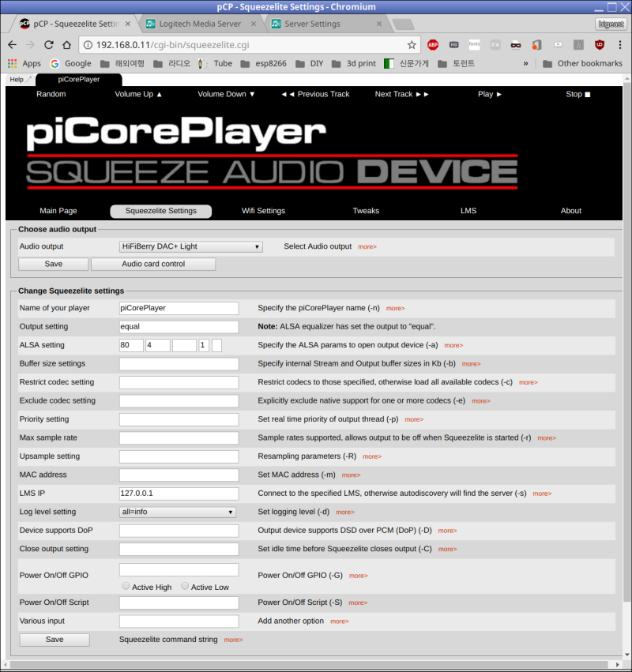This screenshot has height=672, width=632.
Task: Click more> for the Upsample resampling parameters
Action: [372, 457]
